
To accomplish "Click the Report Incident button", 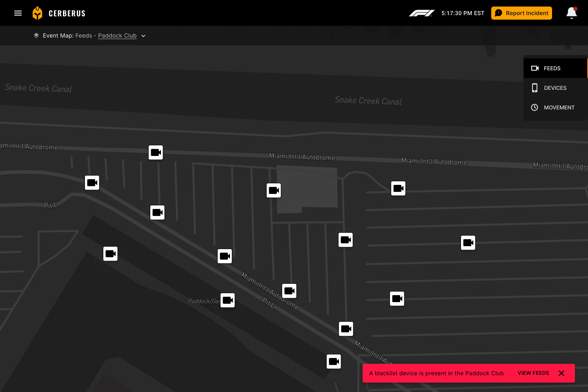I will pos(521,13).
